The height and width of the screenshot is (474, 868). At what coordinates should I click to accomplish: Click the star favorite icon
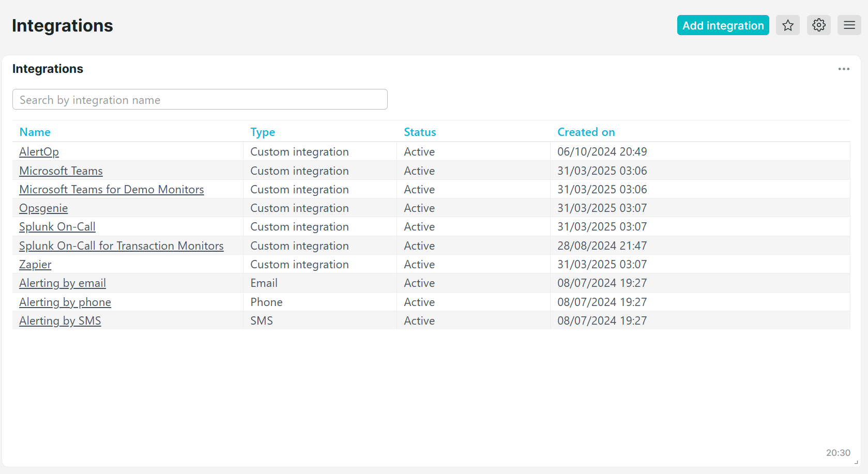[787, 25]
